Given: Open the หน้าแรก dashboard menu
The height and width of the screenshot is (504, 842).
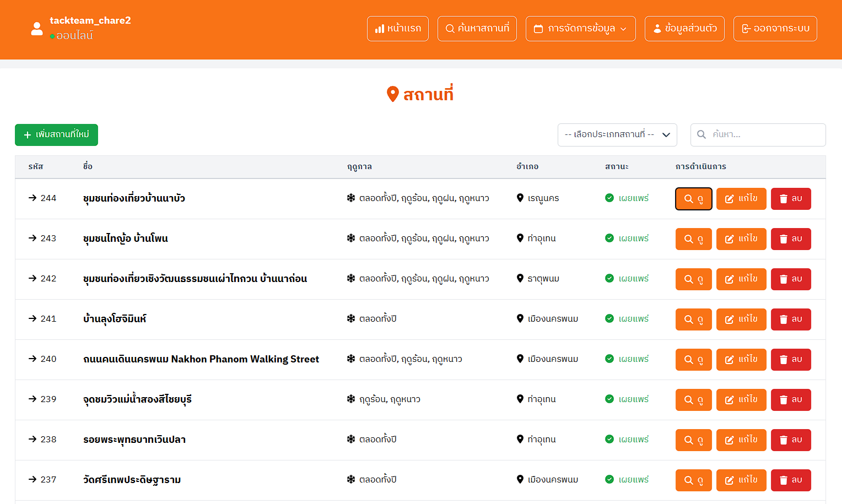Looking at the screenshot, I should [x=398, y=29].
